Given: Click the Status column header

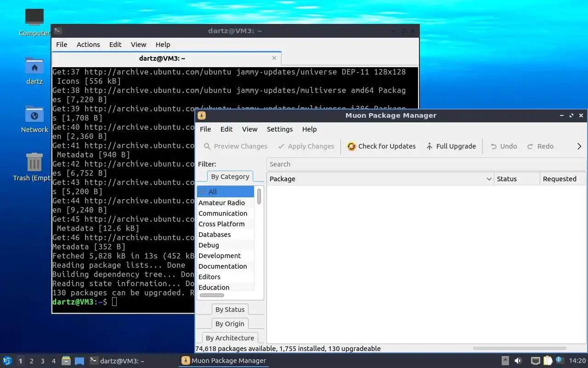Looking at the screenshot, I should 517,179.
